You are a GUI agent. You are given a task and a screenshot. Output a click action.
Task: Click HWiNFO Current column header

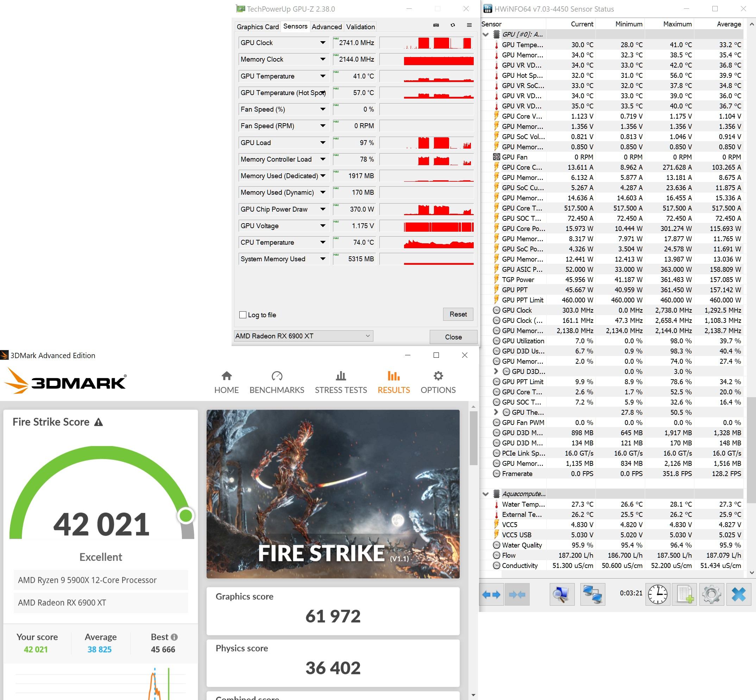[571, 24]
